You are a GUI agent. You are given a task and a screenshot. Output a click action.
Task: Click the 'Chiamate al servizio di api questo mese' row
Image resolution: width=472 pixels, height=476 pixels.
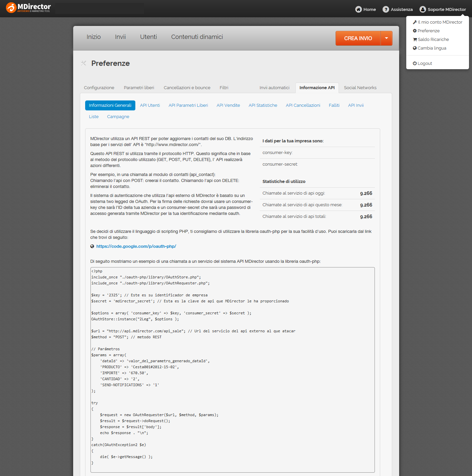pos(317,205)
